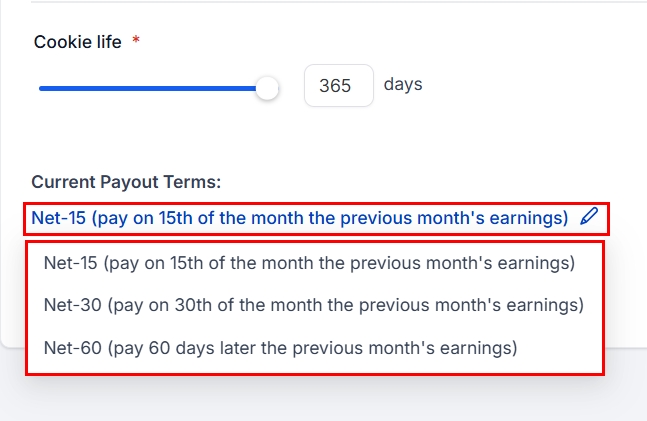647x421 pixels.
Task: Focus the 365 days input field
Action: click(338, 86)
